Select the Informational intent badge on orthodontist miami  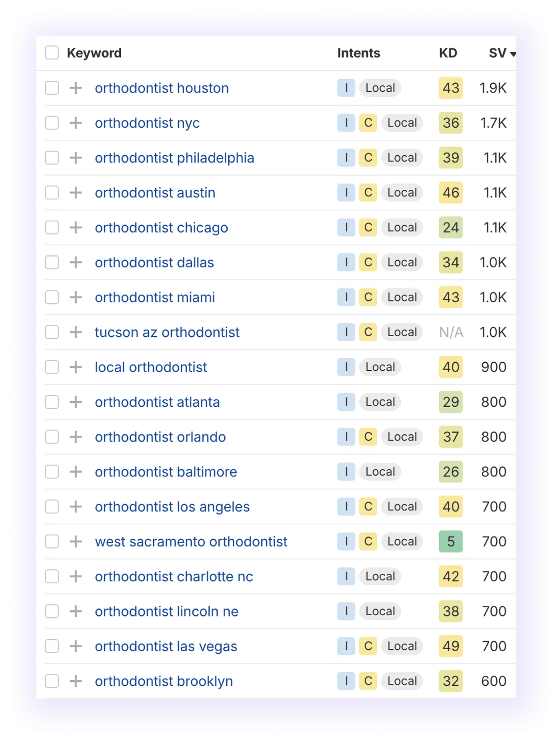[x=346, y=297]
